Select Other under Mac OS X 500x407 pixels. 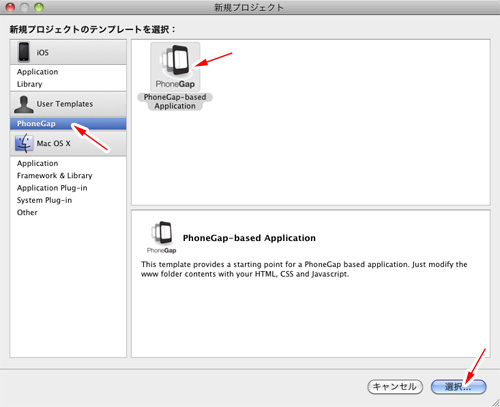pyautogui.click(x=27, y=213)
